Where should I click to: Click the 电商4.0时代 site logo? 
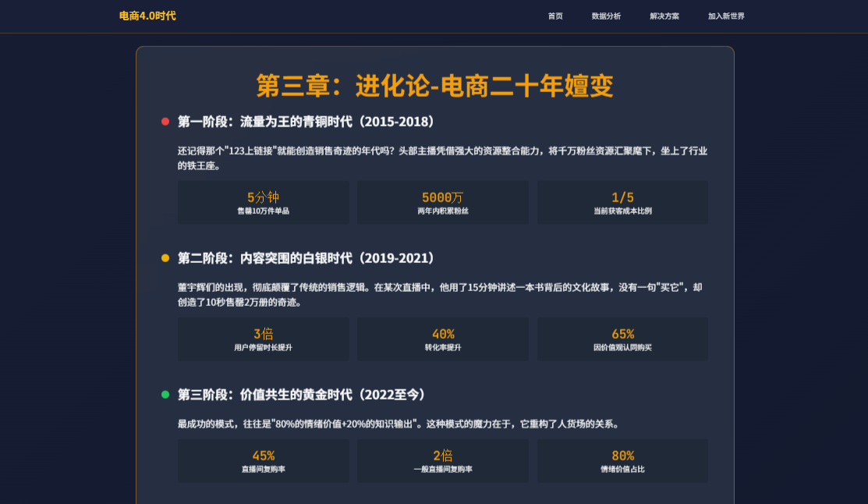point(147,16)
